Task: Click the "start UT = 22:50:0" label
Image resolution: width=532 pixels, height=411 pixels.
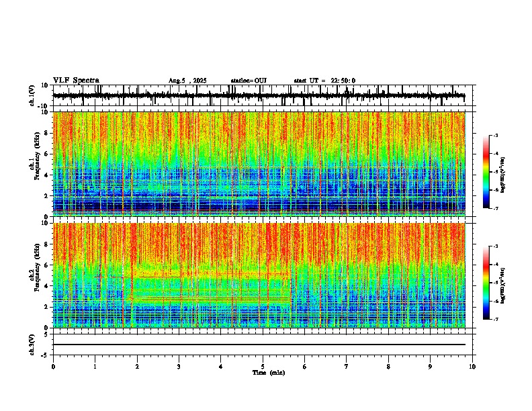Action: coord(324,81)
